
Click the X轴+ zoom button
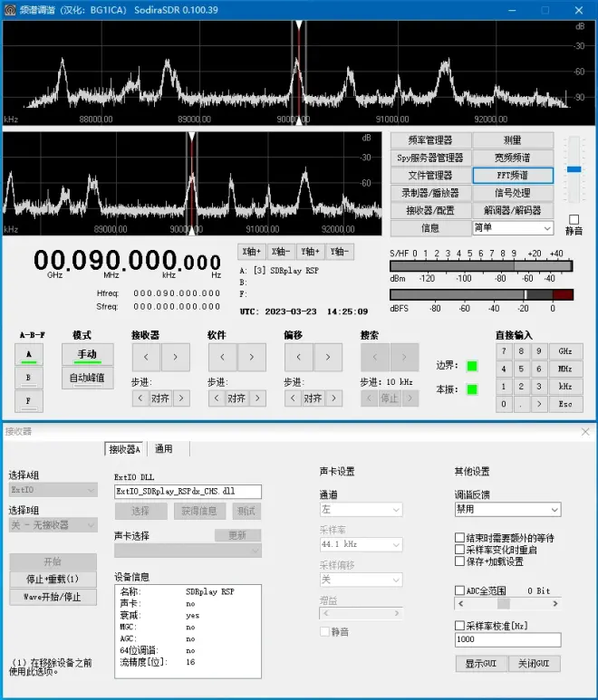(x=251, y=251)
